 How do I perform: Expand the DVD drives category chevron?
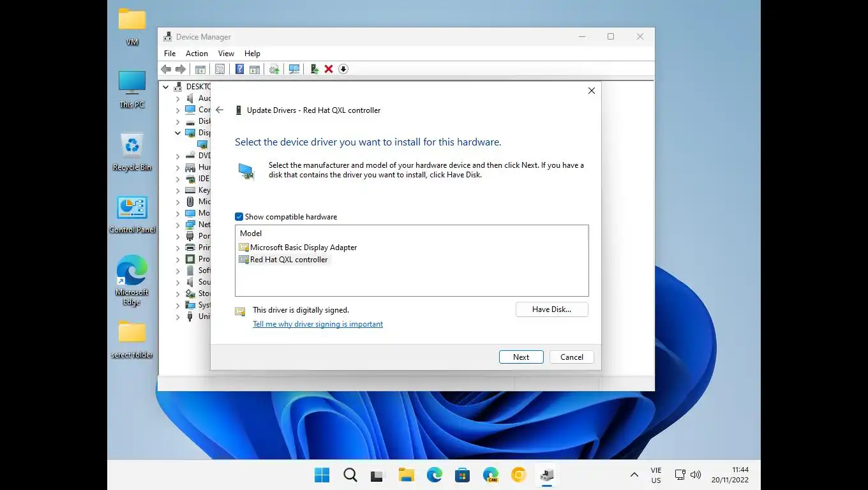tap(178, 156)
